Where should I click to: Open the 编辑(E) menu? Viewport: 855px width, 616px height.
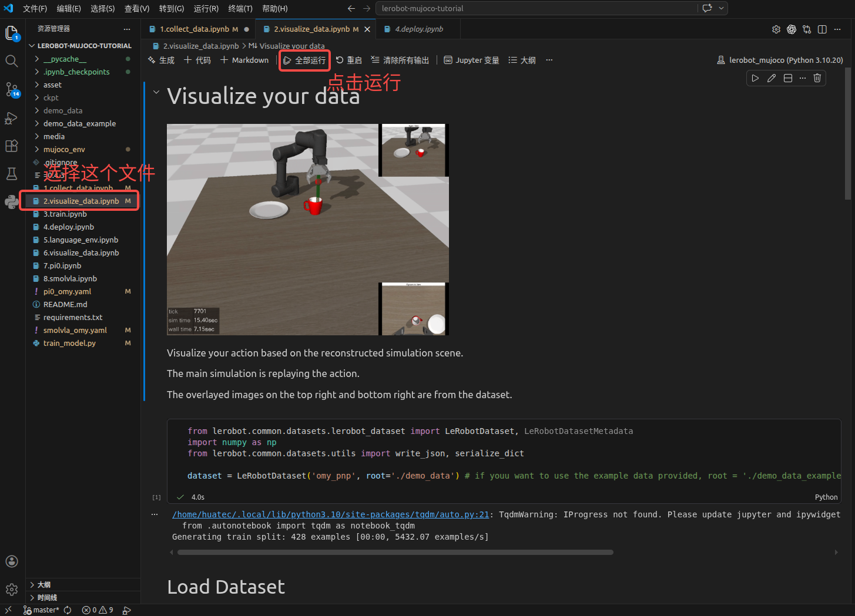pyautogui.click(x=69, y=8)
